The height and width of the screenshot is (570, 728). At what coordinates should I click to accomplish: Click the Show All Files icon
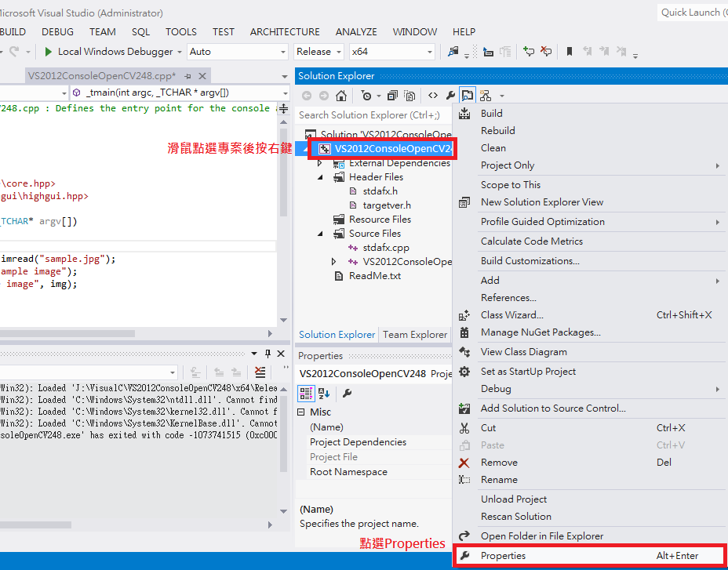(x=409, y=96)
